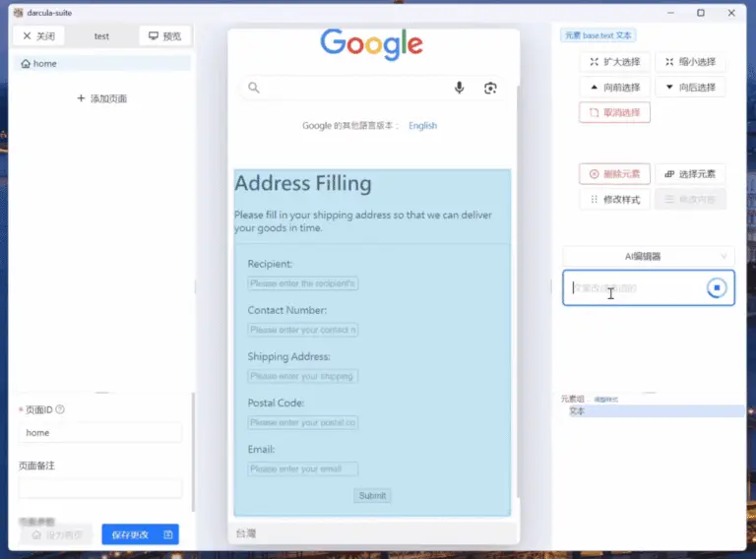
Task: Click the 缩小选择 shrink selection button
Action: point(690,62)
